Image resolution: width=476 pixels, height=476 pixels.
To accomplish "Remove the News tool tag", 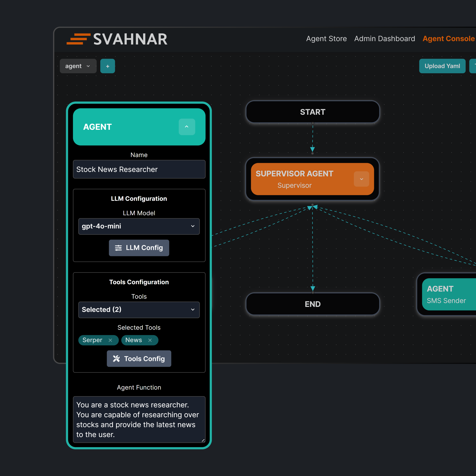I will pyautogui.click(x=150, y=340).
